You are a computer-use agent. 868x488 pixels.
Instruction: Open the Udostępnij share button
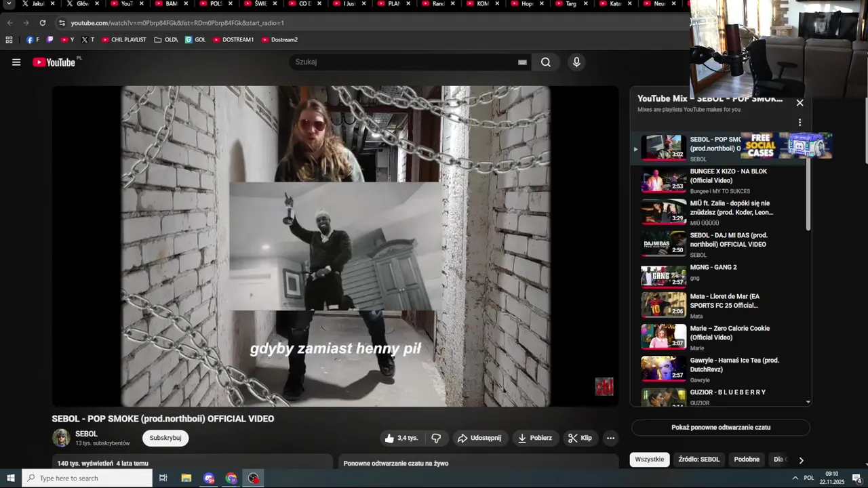coord(479,438)
